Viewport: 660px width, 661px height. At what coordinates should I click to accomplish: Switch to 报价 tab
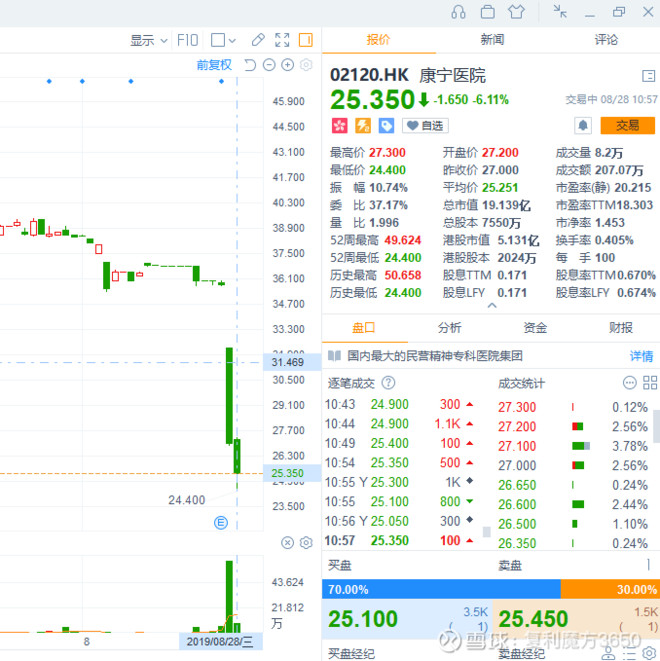(378, 40)
